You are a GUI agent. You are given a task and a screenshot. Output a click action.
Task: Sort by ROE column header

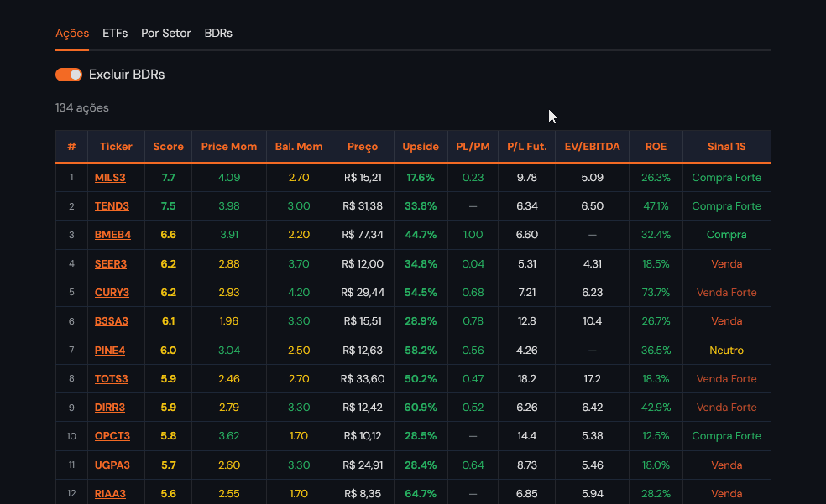pos(656,147)
